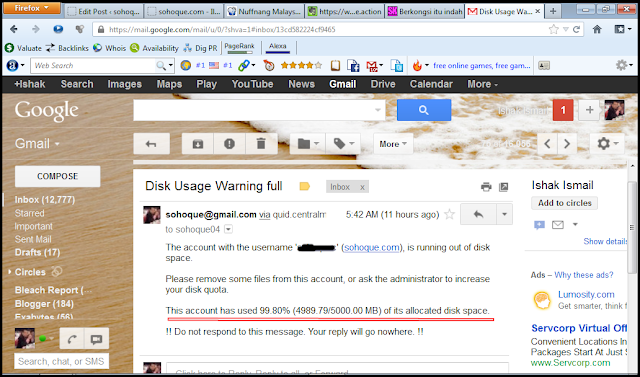Open email in new window icon
This screenshot has height=377, width=640.
click(x=504, y=187)
